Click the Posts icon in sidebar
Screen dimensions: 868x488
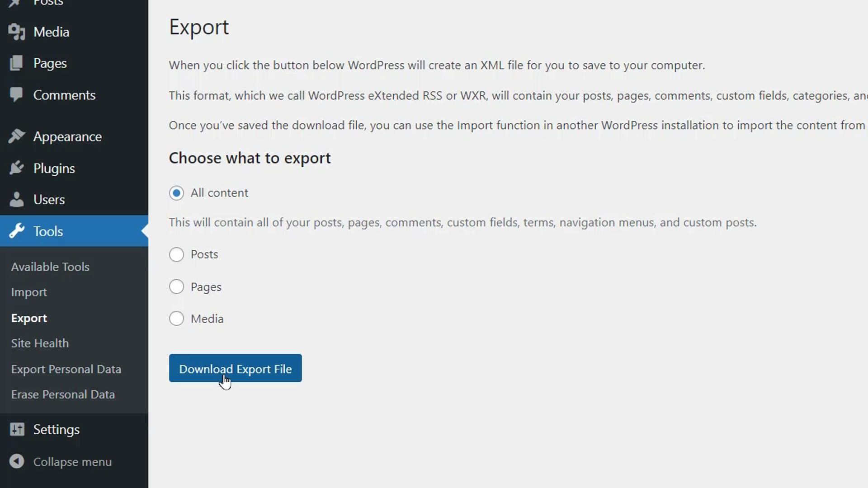tap(16, 3)
